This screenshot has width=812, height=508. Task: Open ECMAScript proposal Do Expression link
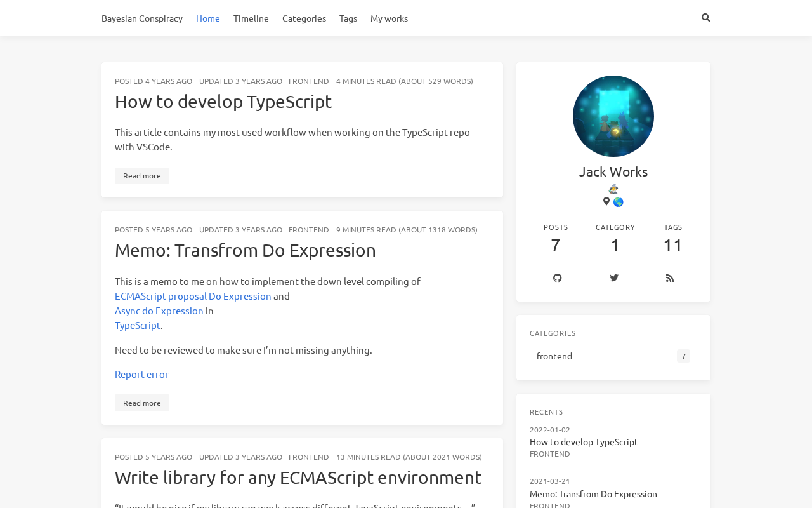click(x=193, y=296)
